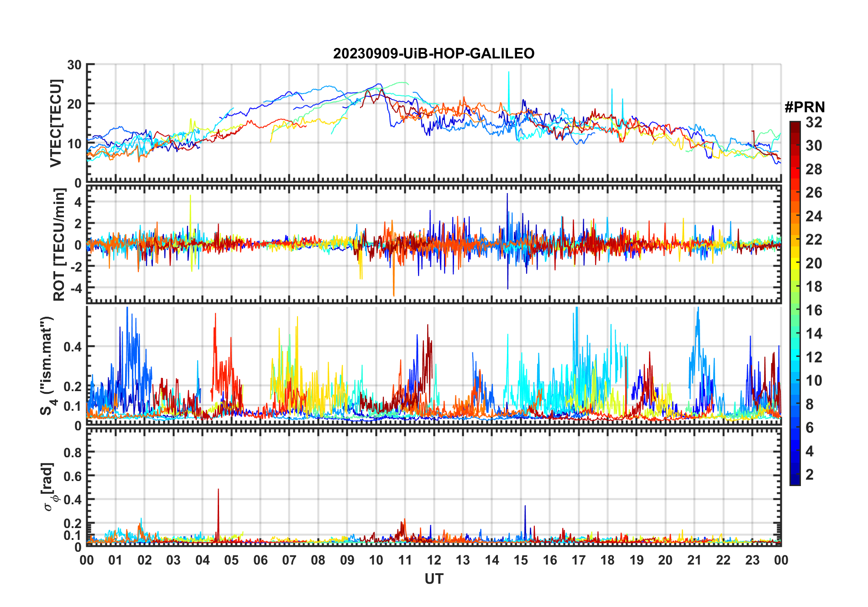This screenshot has height=607, width=868.
Task: Click the sigma phi [rad] axis label
Action: click(x=50, y=487)
